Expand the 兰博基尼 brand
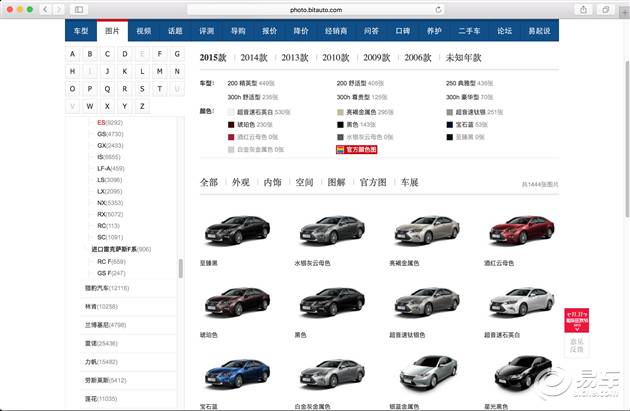Image resolution: width=630 pixels, height=411 pixels. [105, 325]
